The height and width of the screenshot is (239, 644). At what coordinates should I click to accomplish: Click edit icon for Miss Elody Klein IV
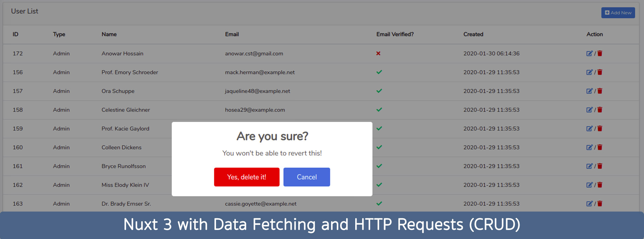589,185
